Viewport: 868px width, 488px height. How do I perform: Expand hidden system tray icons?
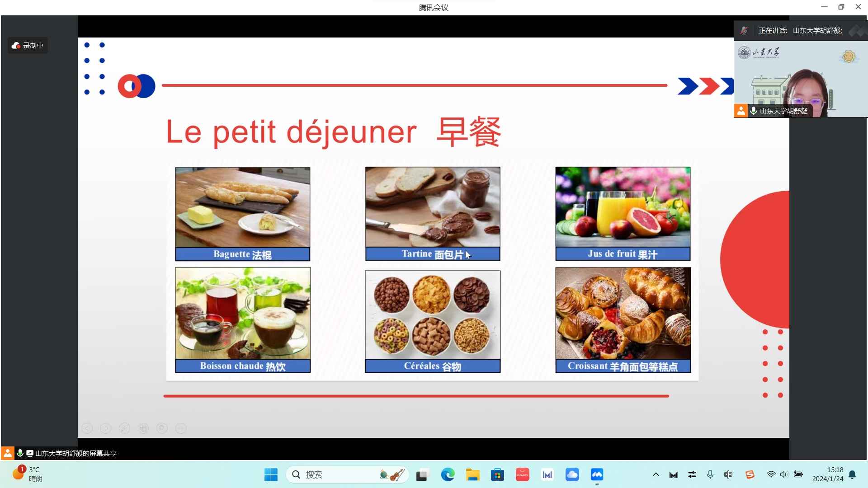pyautogui.click(x=656, y=474)
